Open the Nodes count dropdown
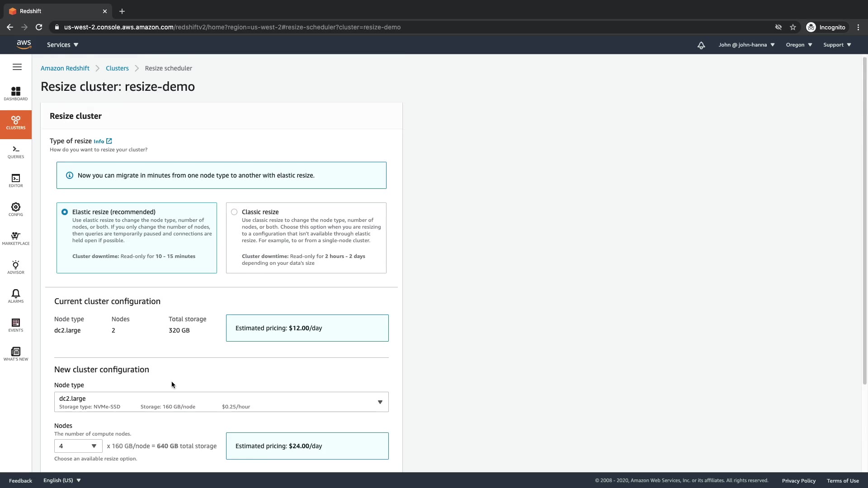Image resolution: width=868 pixels, height=488 pixels. point(78,446)
